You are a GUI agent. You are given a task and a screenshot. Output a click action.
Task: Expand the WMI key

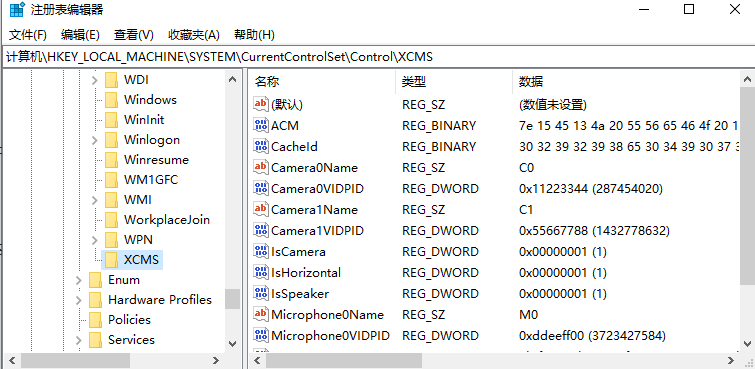[x=94, y=199]
